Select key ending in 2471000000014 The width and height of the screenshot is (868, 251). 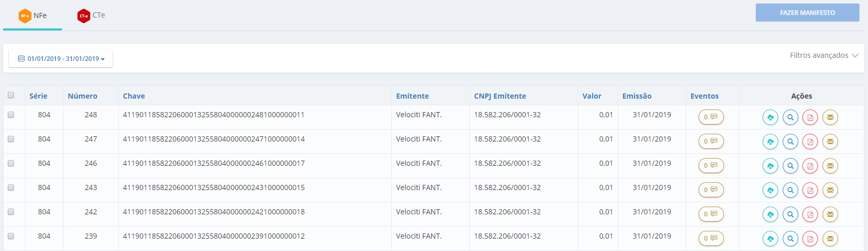pyautogui.click(x=214, y=139)
